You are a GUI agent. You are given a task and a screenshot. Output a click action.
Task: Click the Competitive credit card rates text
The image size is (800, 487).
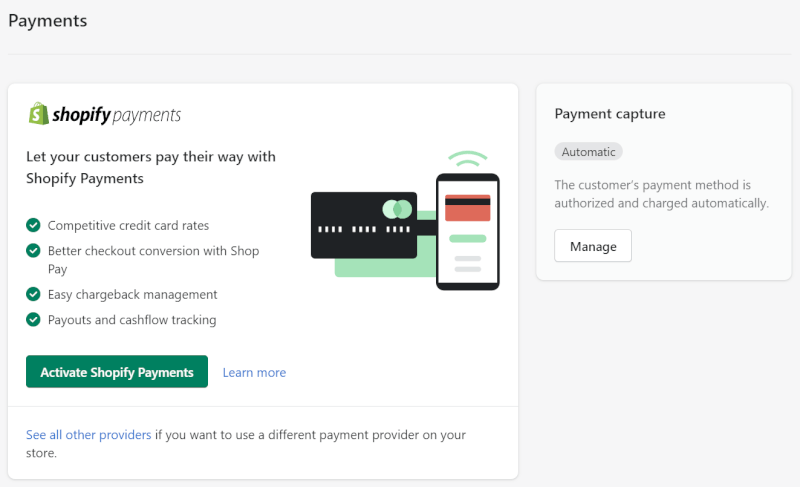[129, 225]
